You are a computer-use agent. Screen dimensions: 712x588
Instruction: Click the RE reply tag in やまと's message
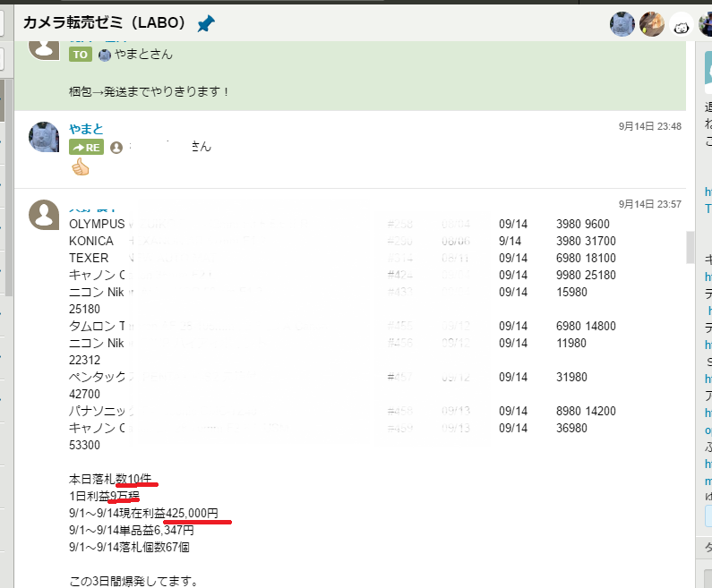click(x=86, y=147)
